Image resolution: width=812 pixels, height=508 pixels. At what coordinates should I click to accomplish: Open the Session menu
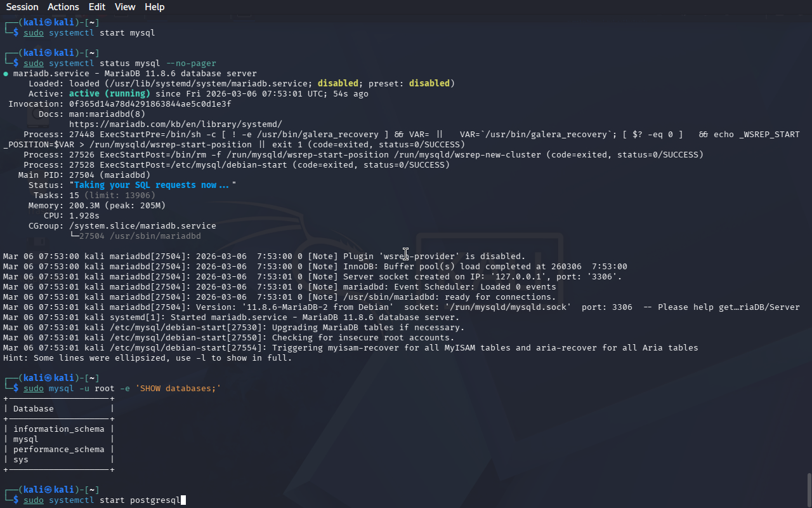22,7
